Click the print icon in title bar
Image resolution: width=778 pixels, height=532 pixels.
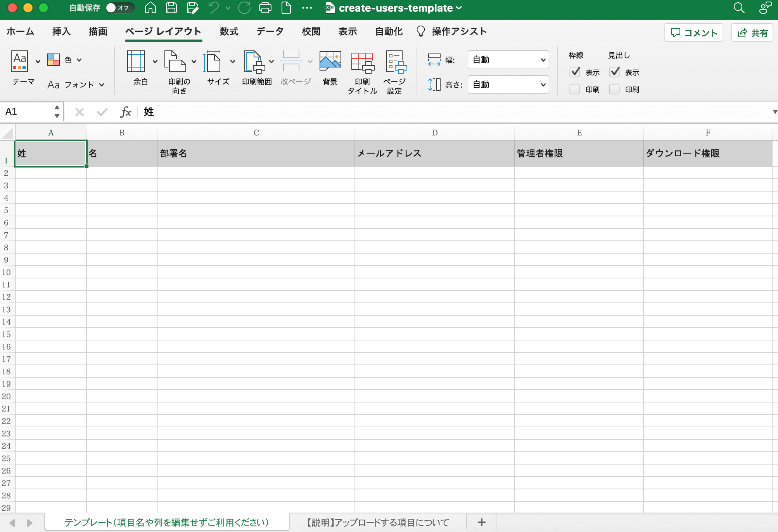coord(265,8)
